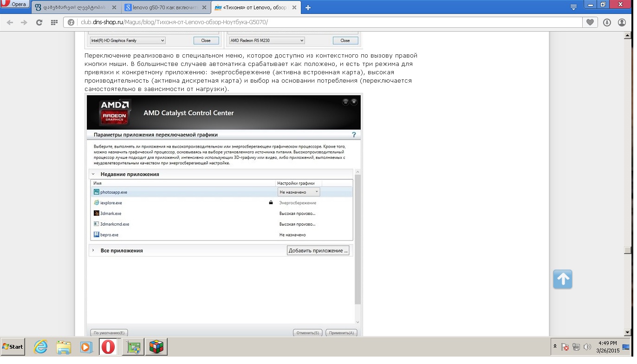This screenshot has height=364, width=637.
Task: Select the bepro.exe entry
Action: (109, 235)
